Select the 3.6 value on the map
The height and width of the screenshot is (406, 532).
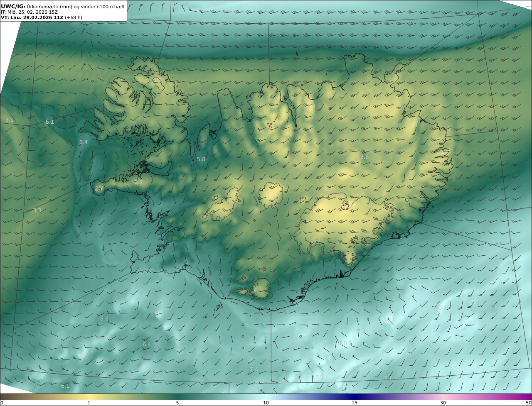[365, 157]
